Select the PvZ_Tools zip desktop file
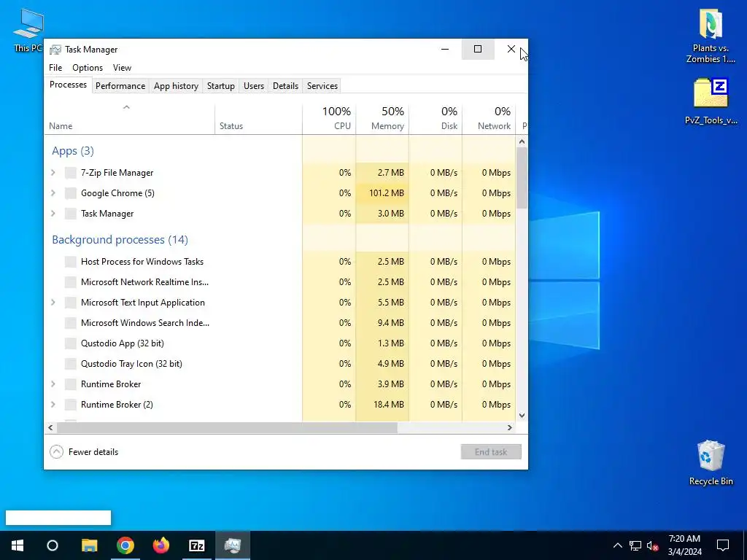This screenshot has height=560, width=747. click(711, 101)
